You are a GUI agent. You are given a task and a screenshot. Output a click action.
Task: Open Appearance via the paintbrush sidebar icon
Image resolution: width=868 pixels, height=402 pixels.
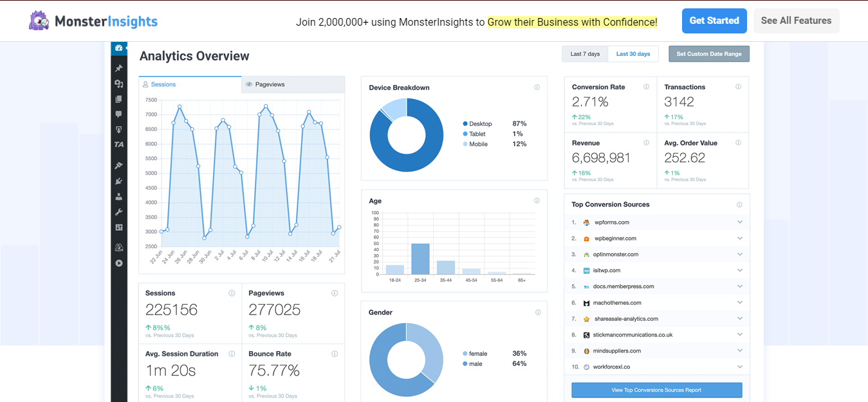[118, 165]
